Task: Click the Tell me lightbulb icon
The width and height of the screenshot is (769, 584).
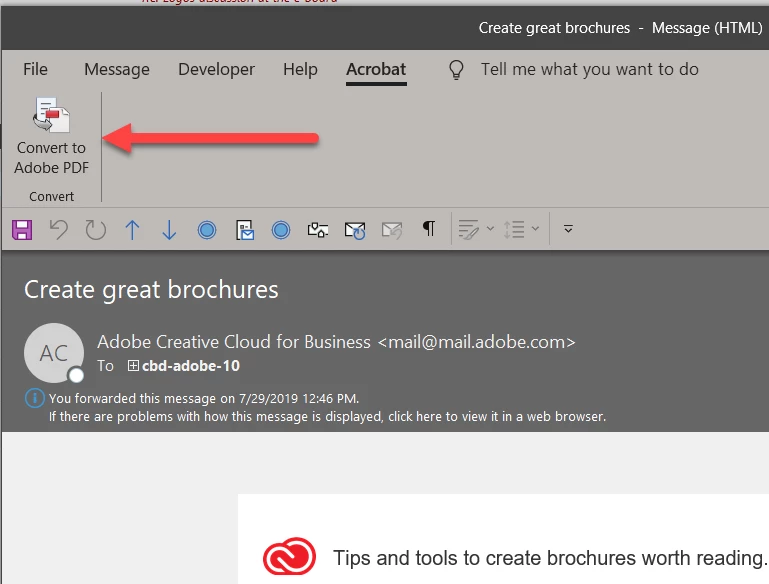Action: [456, 69]
